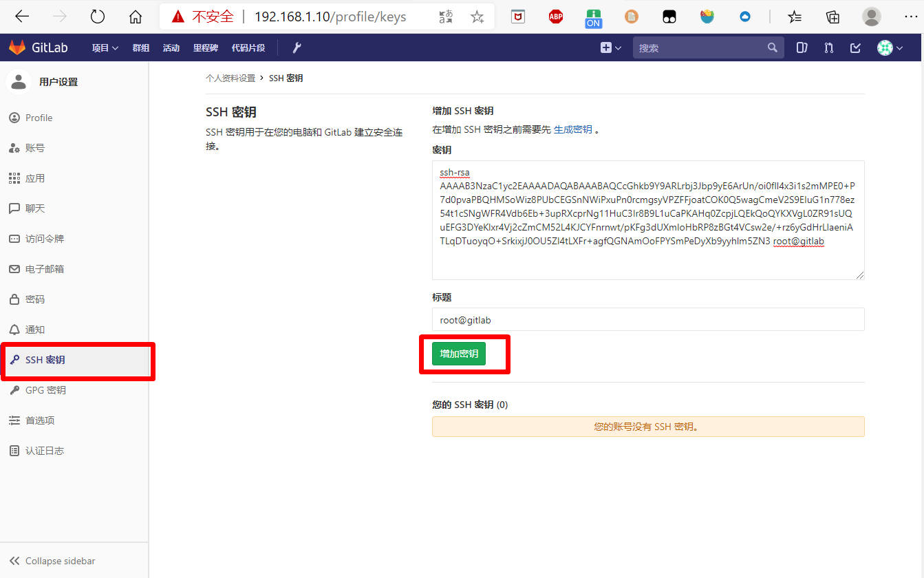Open the 活动 menu item
The height and width of the screenshot is (578, 924).
(x=171, y=47)
